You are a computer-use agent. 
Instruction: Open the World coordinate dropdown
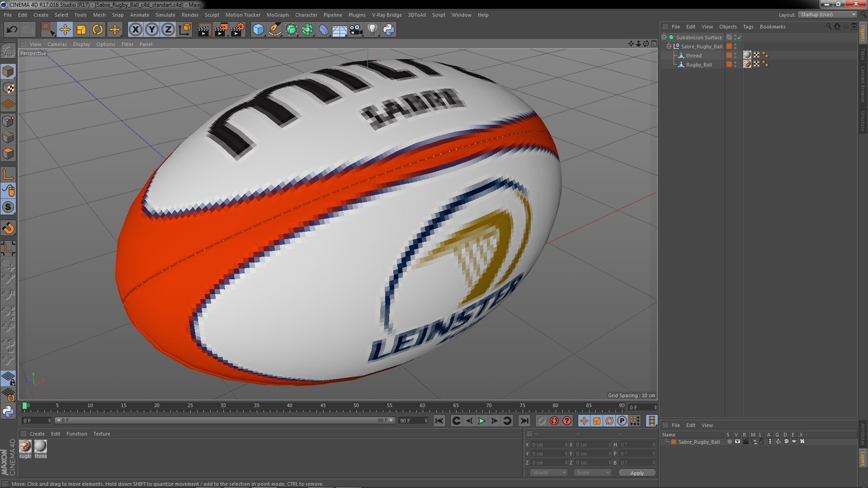pyautogui.click(x=548, y=473)
